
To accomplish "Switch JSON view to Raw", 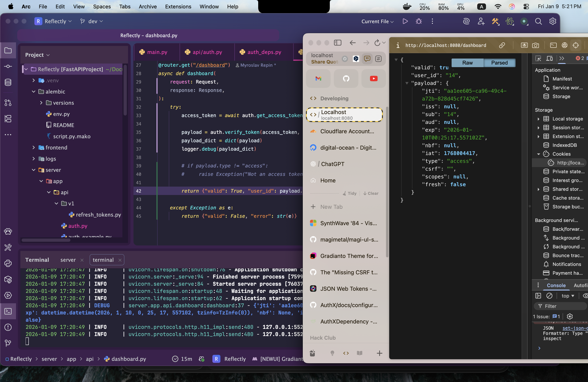I will (x=467, y=63).
